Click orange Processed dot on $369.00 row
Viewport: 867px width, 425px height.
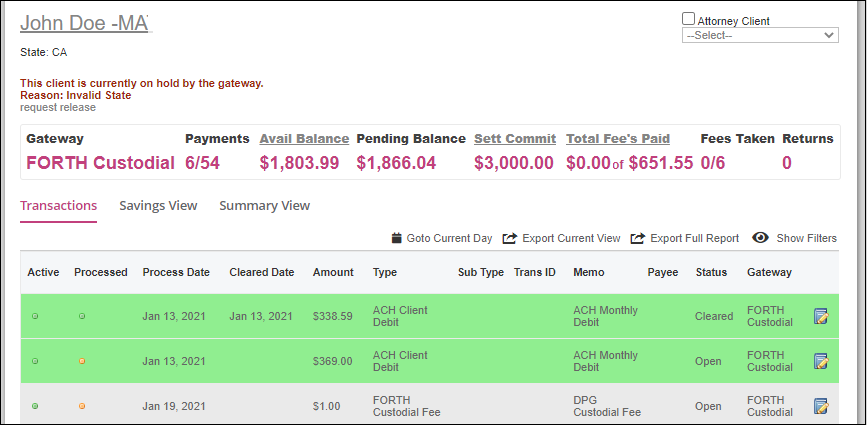(x=82, y=361)
